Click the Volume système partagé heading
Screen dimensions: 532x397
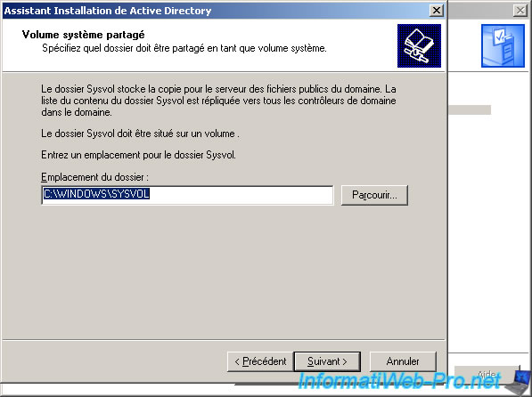(x=83, y=35)
